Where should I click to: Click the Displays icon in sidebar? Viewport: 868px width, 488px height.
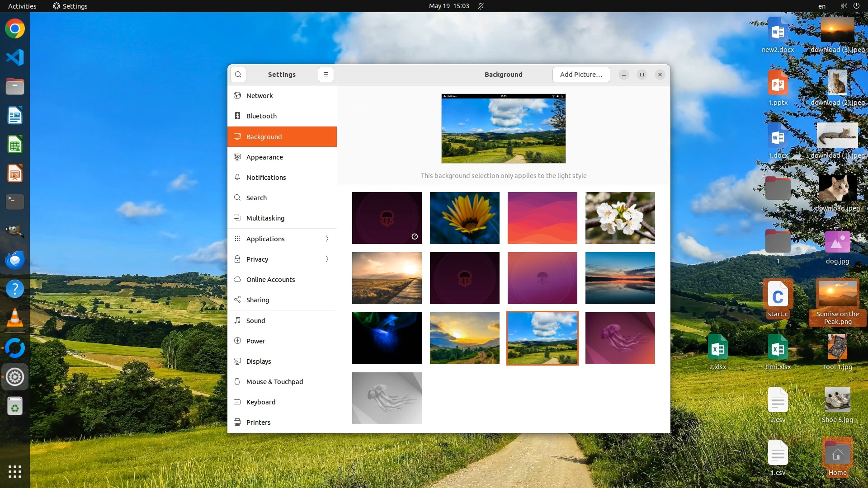237,361
